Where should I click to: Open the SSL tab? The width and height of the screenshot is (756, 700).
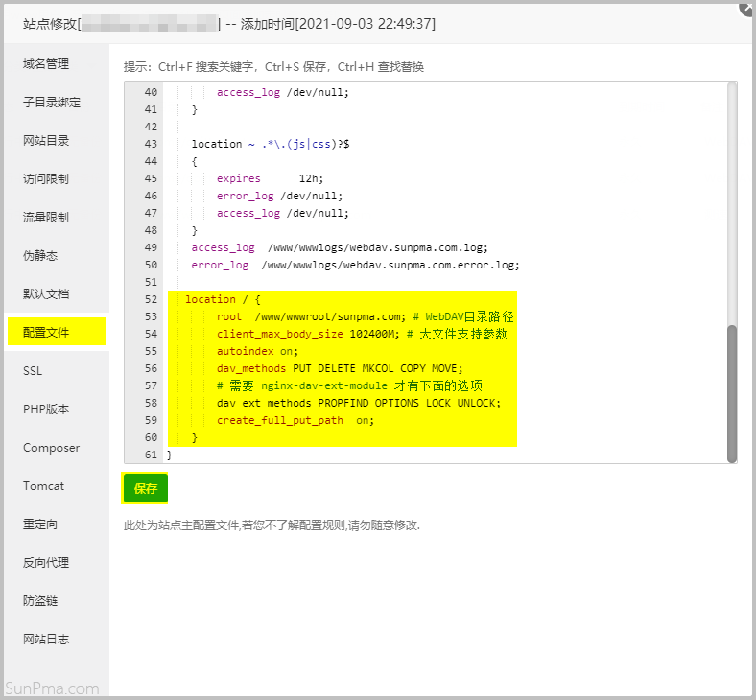click(x=33, y=370)
